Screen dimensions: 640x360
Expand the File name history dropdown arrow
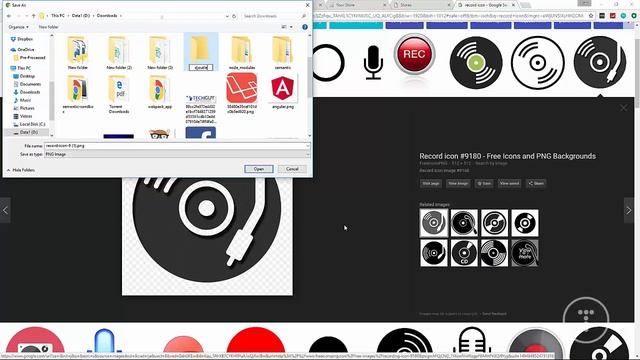click(307, 146)
